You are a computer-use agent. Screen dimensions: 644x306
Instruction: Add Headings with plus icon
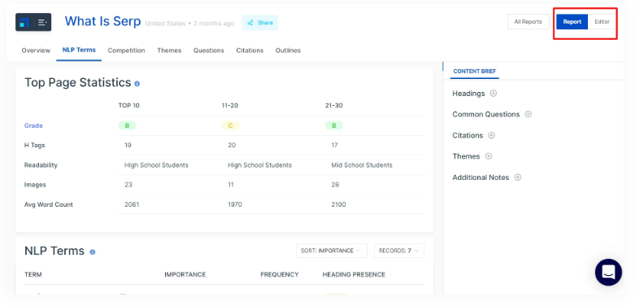494,94
